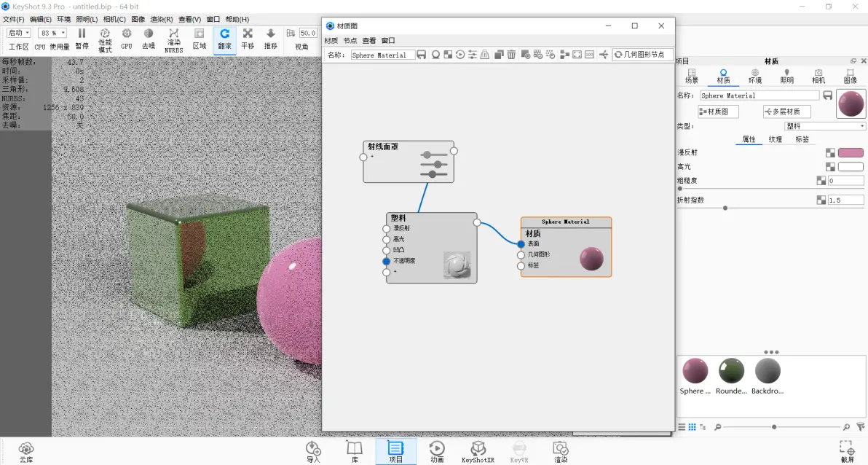The image size is (868, 465).
Task: Click the fit-to-view frame icon in graph toolbar
Action: click(x=577, y=55)
